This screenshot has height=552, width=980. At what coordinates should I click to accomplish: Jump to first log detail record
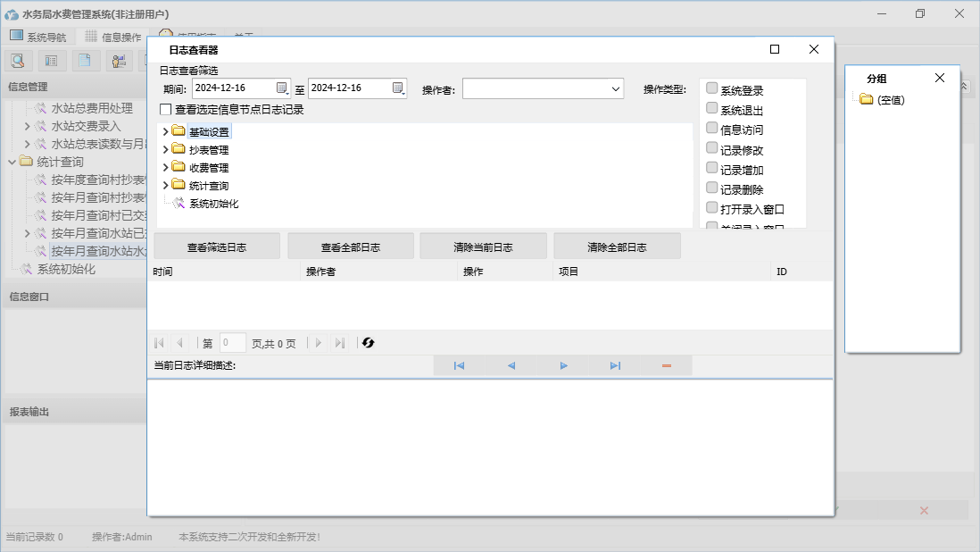[x=459, y=365]
